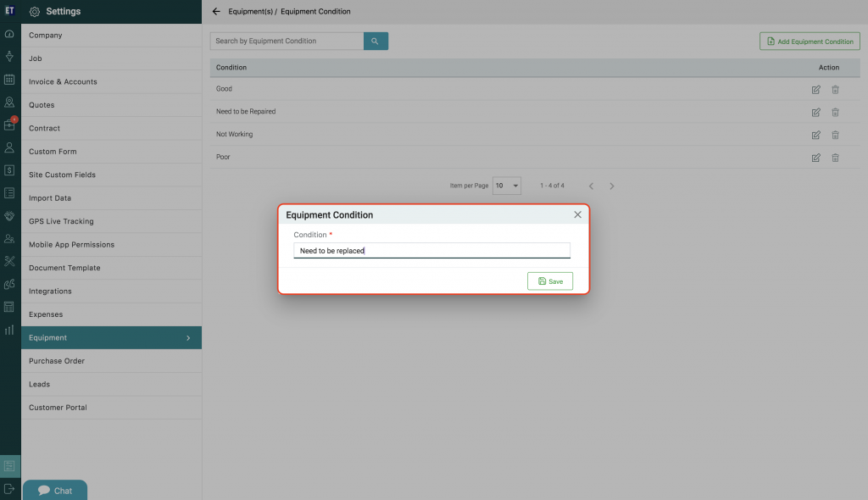Select Site Custom Fields
This screenshot has height=500, width=868.
(x=111, y=175)
